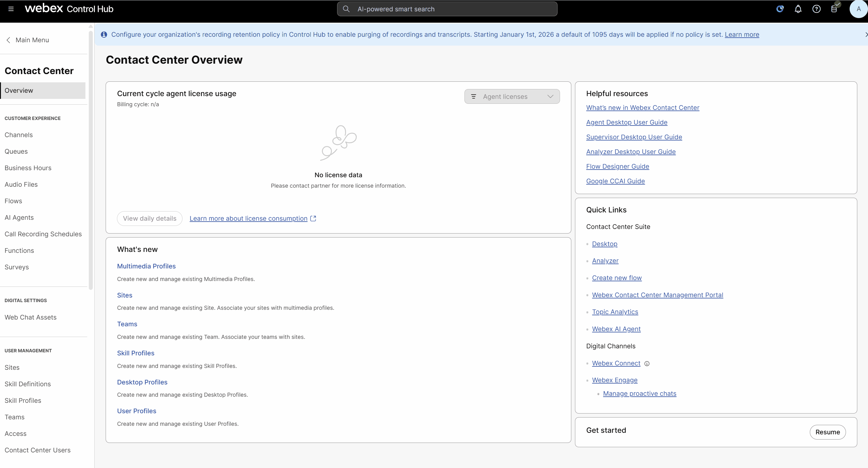868x468 pixels.
Task: Open Business Hours in the sidebar
Action: click(x=28, y=168)
